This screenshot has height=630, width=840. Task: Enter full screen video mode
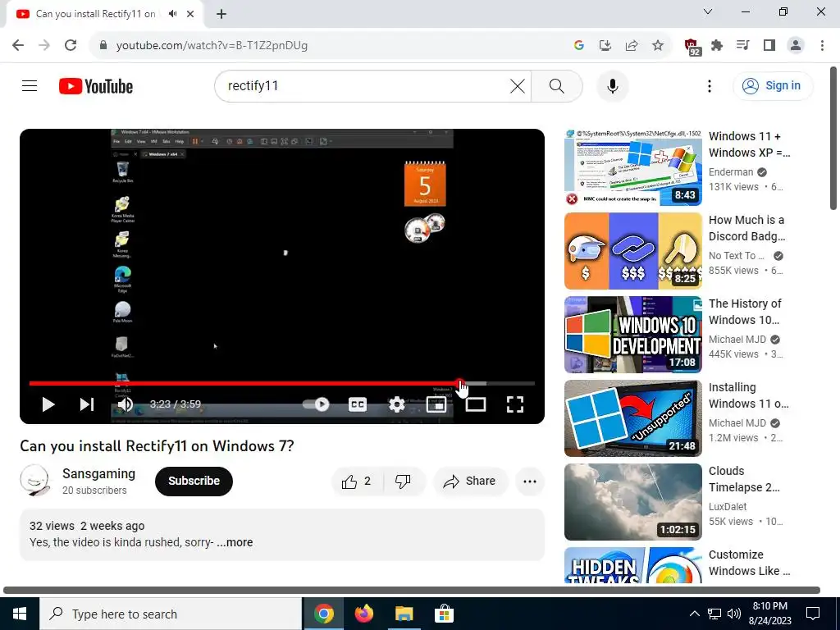pos(515,404)
